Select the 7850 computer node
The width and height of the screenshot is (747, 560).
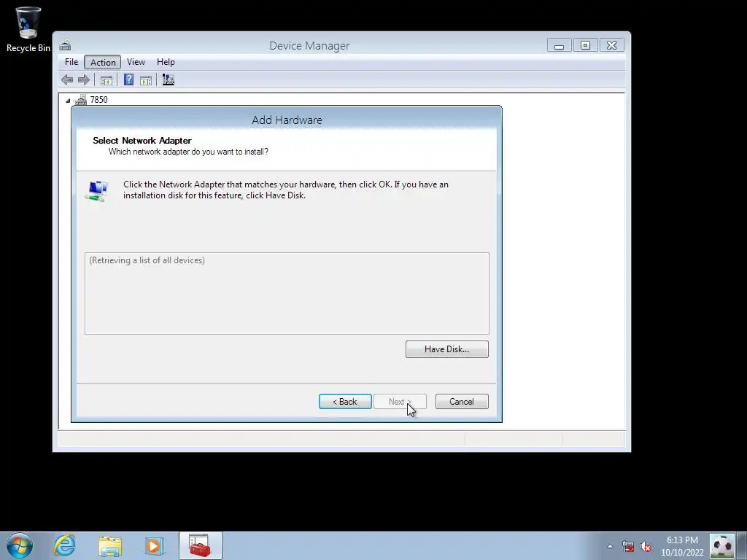click(98, 99)
